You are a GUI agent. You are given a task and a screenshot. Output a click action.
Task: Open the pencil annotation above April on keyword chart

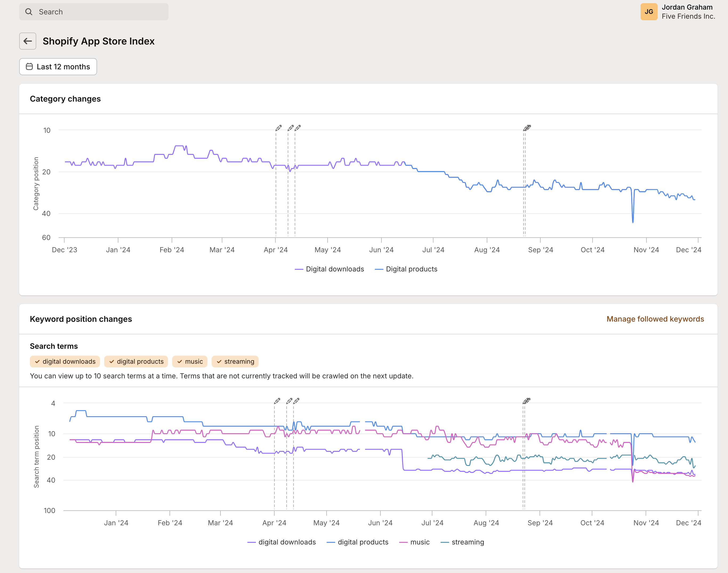[276, 400]
